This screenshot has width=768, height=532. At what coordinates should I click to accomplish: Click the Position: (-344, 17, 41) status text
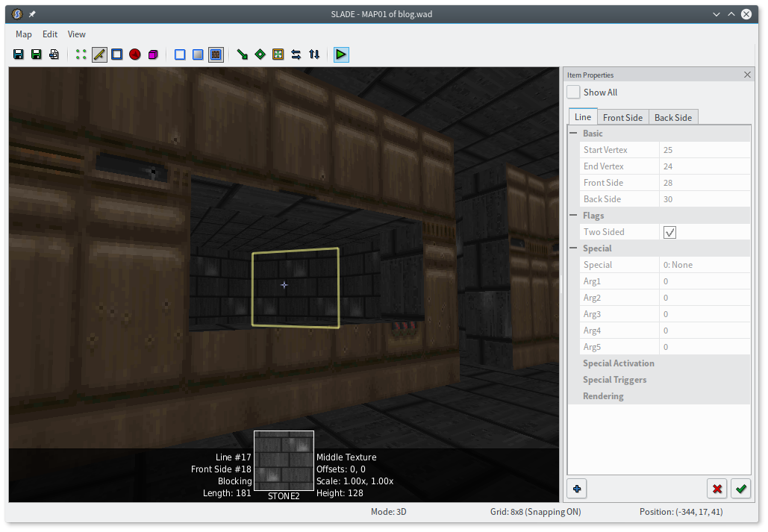[x=681, y=512]
